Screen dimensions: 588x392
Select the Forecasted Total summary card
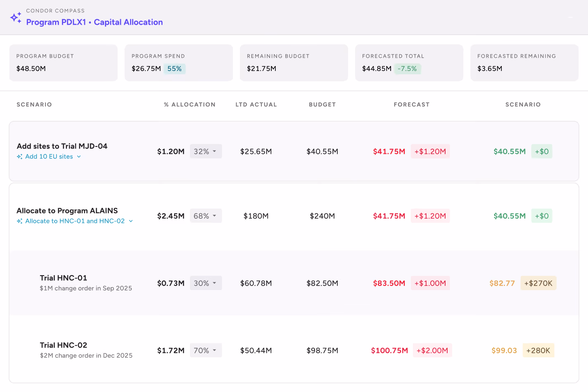click(x=409, y=63)
